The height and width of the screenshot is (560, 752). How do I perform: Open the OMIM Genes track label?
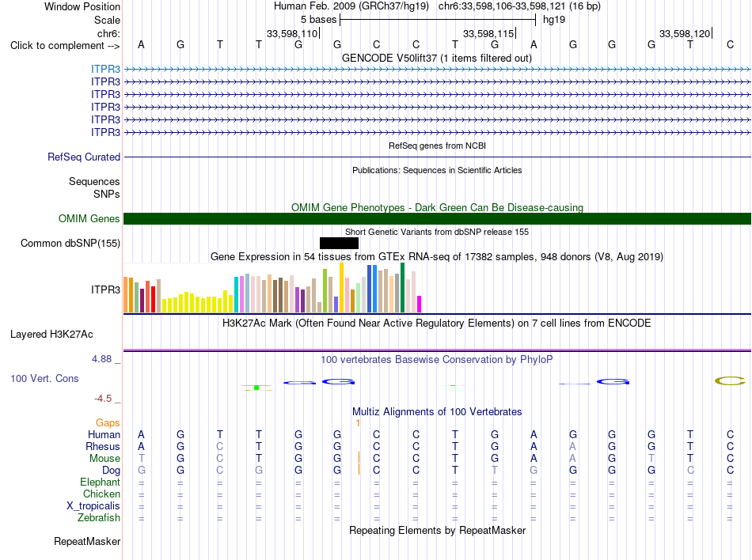point(89,218)
